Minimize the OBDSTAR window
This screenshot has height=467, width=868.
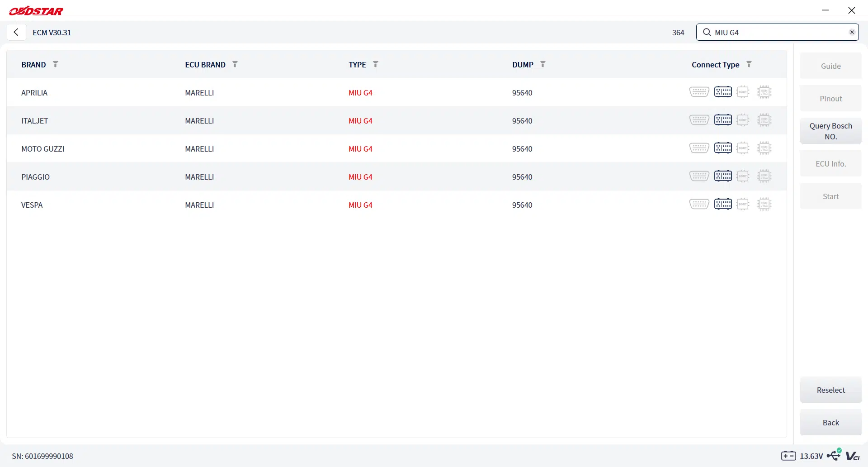826,10
